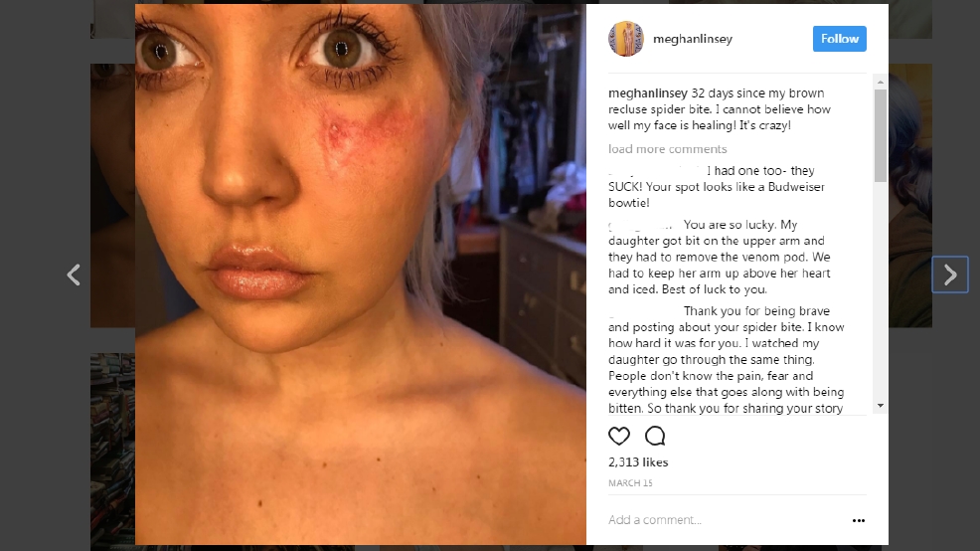Click the heart like icon

(x=619, y=436)
